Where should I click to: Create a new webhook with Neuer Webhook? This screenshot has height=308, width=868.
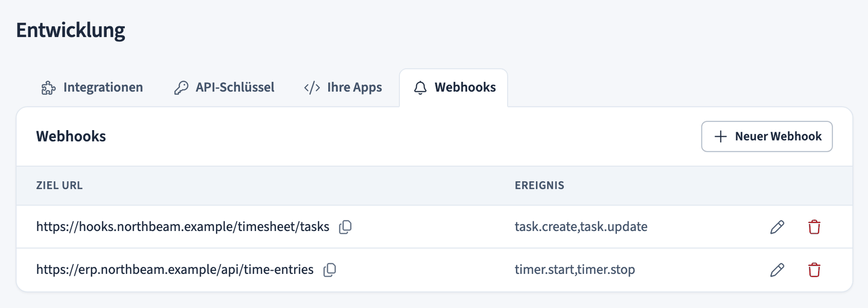pos(767,136)
